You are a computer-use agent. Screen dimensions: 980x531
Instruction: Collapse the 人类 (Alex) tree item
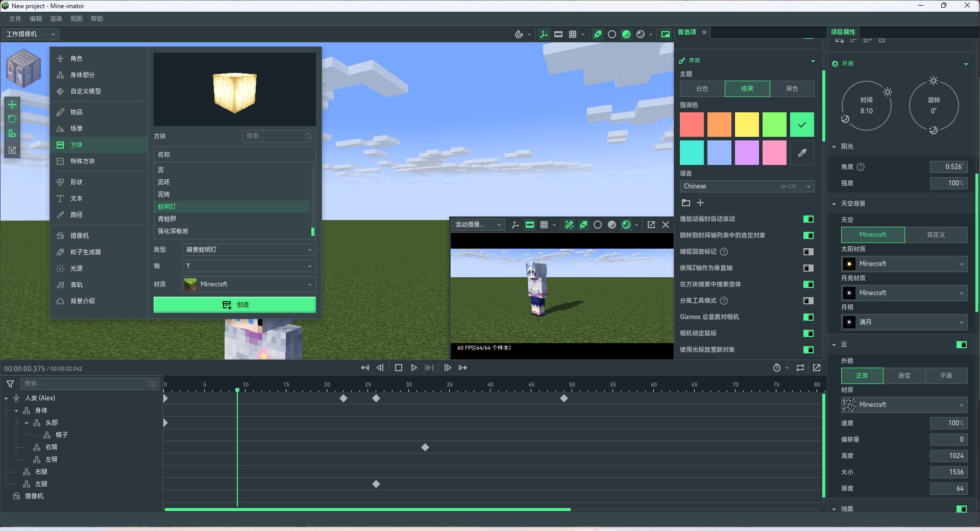(6, 398)
